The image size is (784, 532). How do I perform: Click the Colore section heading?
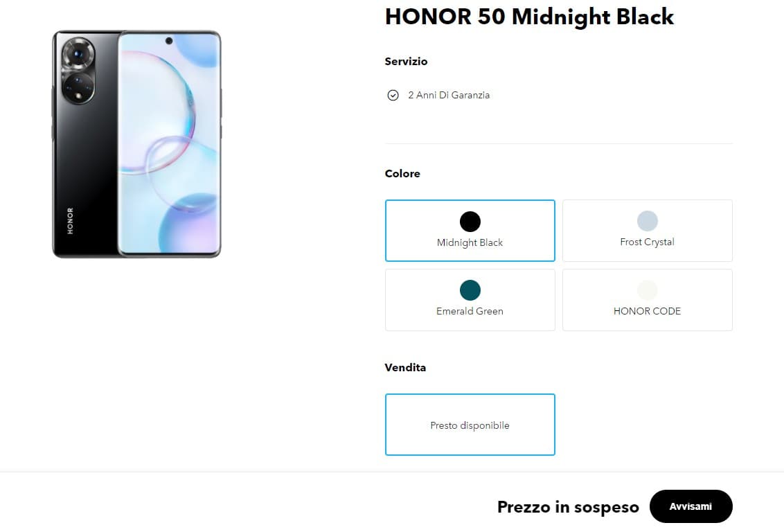pos(402,174)
